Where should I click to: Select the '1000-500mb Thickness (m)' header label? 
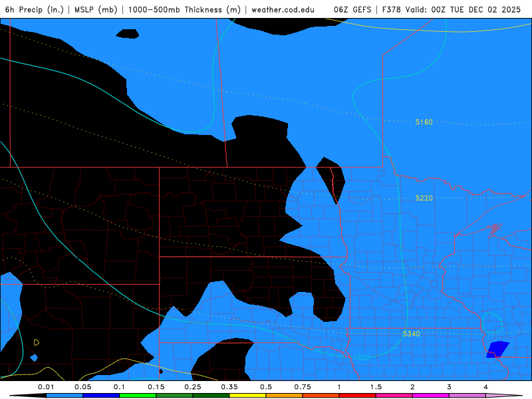pos(184,9)
